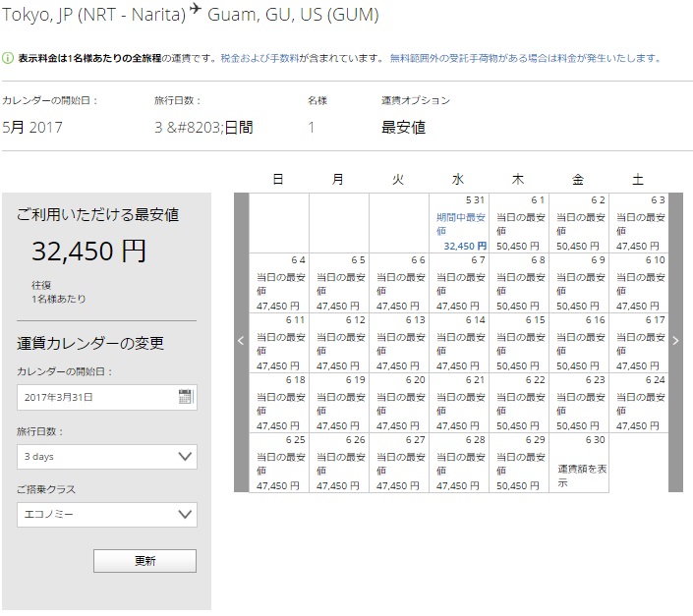Click the green info icon at top
This screenshot has height=616, width=693.
coord(8,59)
